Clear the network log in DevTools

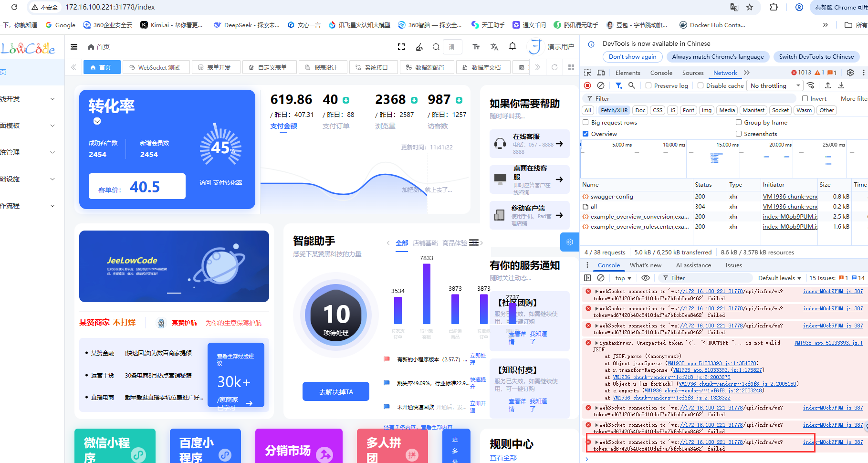pos(601,85)
